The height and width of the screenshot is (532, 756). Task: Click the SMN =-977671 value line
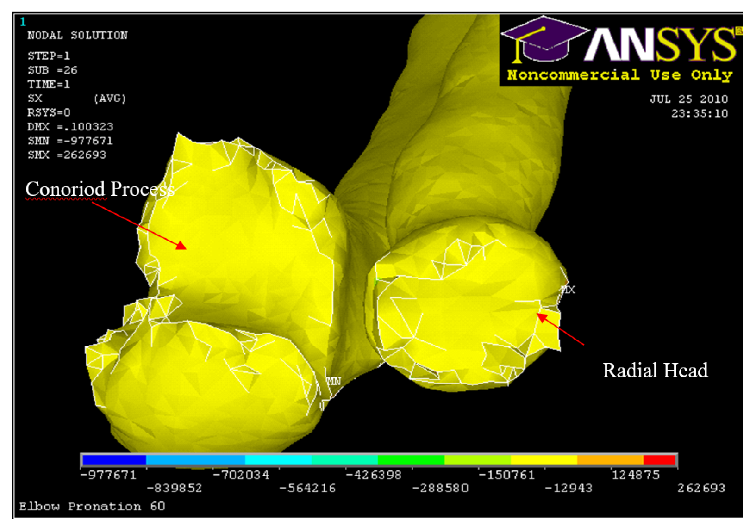[x=70, y=141]
